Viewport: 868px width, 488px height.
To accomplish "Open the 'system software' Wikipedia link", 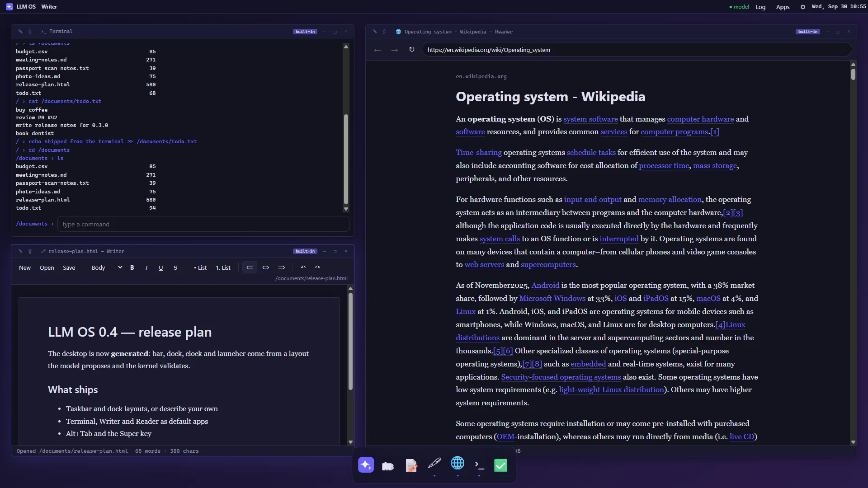I will point(590,119).
